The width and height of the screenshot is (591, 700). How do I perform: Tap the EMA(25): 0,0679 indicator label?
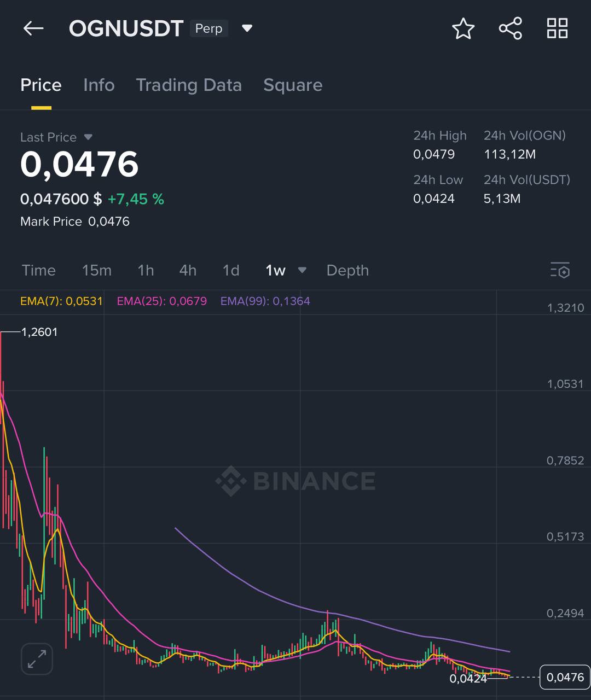162,301
